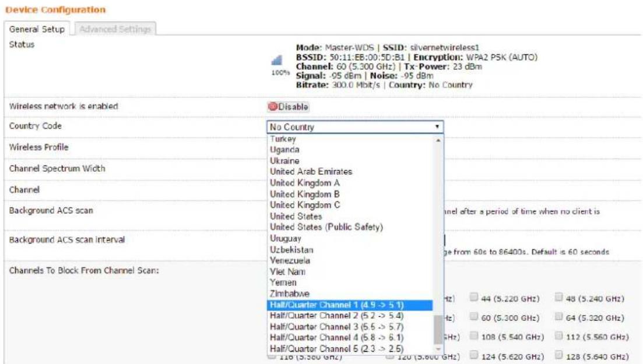
Task: Select Uruguay from the list
Action: 286,238
